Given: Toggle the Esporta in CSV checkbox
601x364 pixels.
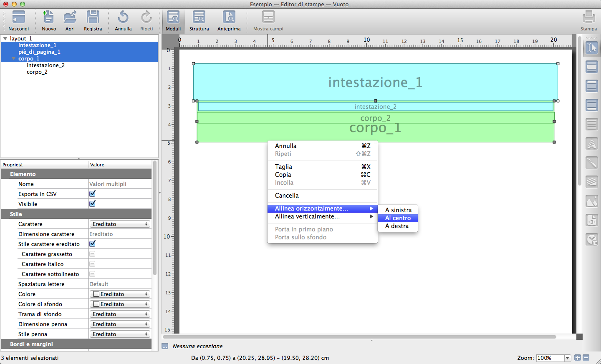Looking at the screenshot, I should click(x=93, y=194).
